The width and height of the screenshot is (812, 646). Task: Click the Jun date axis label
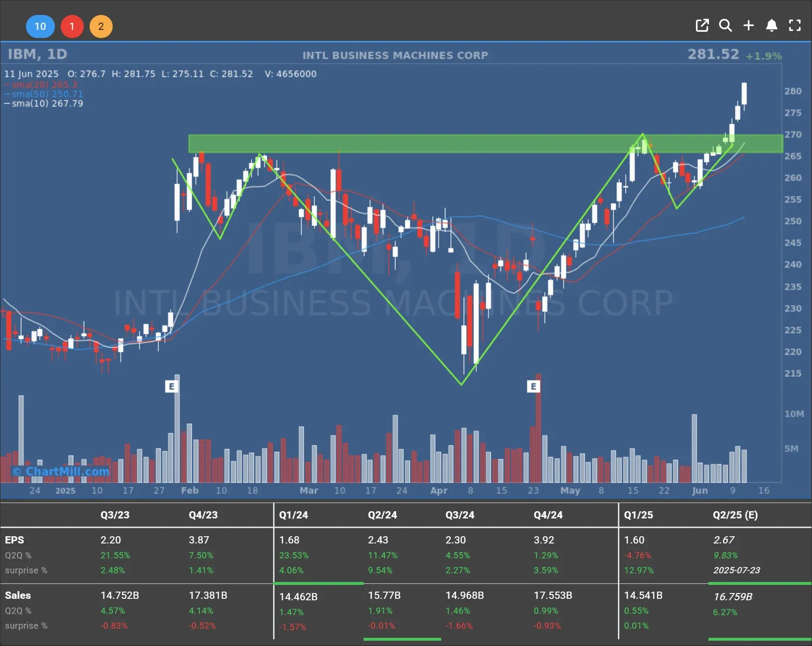(700, 491)
